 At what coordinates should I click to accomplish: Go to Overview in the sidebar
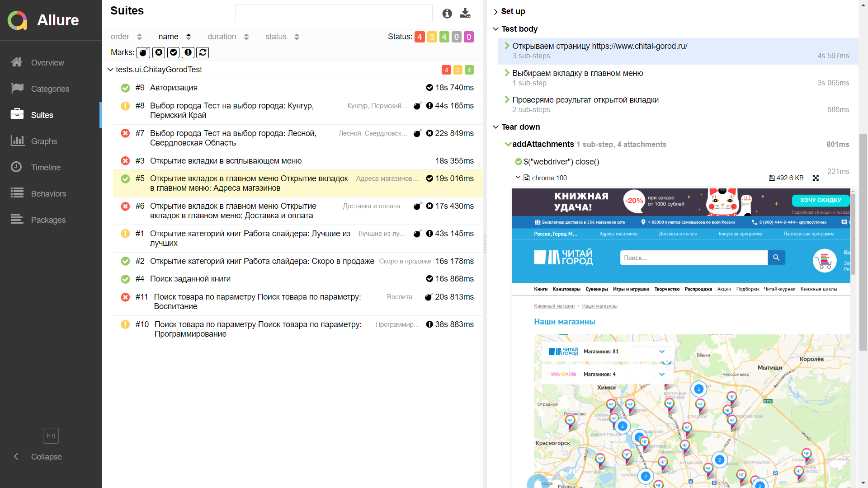point(47,63)
